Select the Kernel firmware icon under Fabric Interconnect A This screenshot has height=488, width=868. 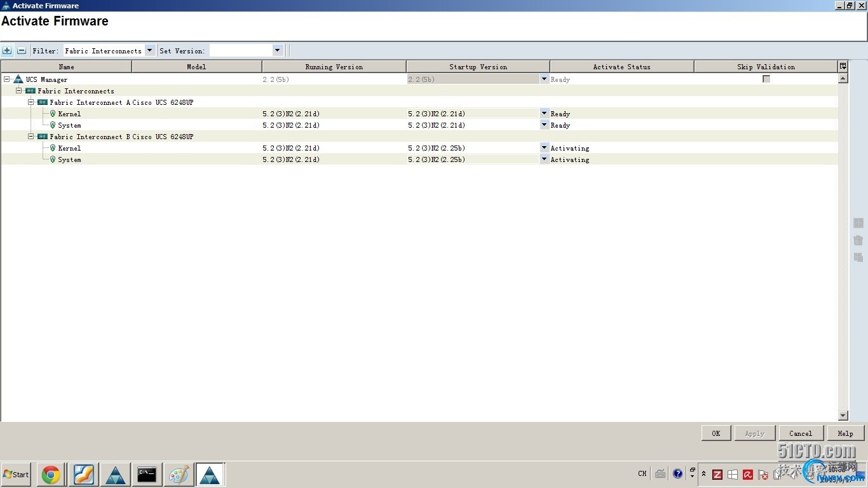tap(53, 114)
